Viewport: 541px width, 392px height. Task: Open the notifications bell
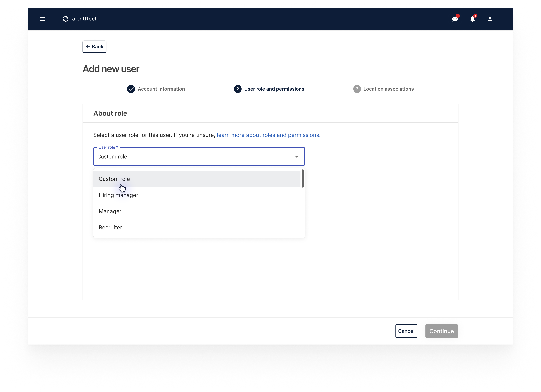coord(473,19)
